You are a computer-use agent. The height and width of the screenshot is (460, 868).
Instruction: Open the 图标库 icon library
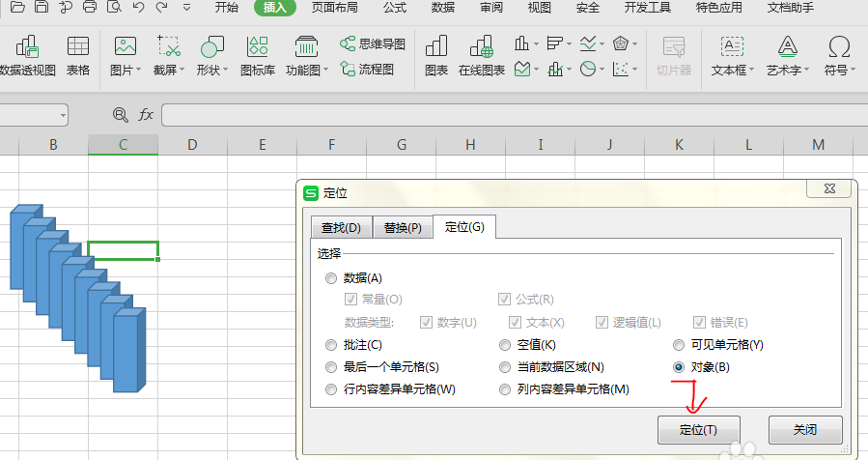(x=257, y=55)
